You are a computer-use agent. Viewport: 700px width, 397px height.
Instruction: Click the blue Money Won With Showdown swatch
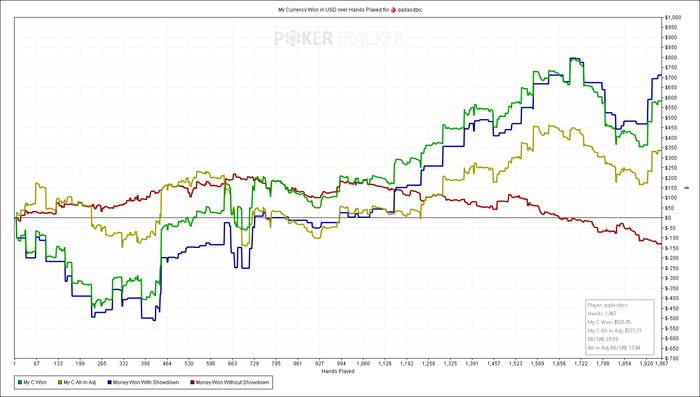tap(109, 382)
